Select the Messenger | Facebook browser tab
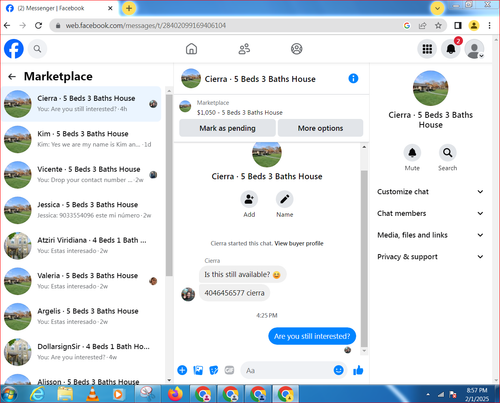Viewport: 500px width, 403px height. pos(59,8)
